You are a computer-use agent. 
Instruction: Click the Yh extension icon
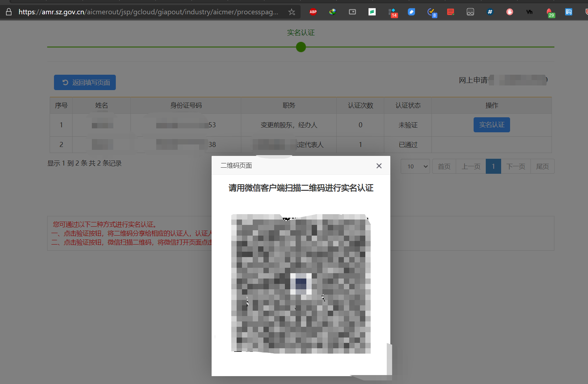tap(529, 12)
